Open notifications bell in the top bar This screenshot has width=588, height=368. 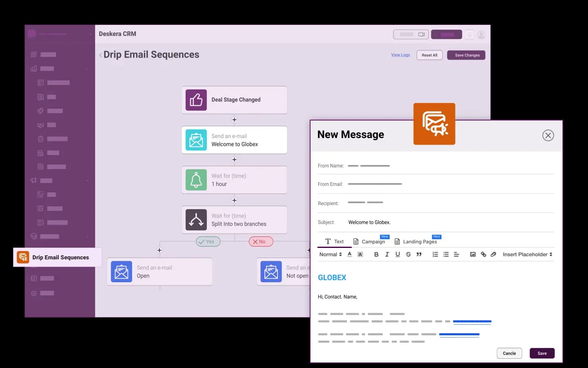click(470, 35)
